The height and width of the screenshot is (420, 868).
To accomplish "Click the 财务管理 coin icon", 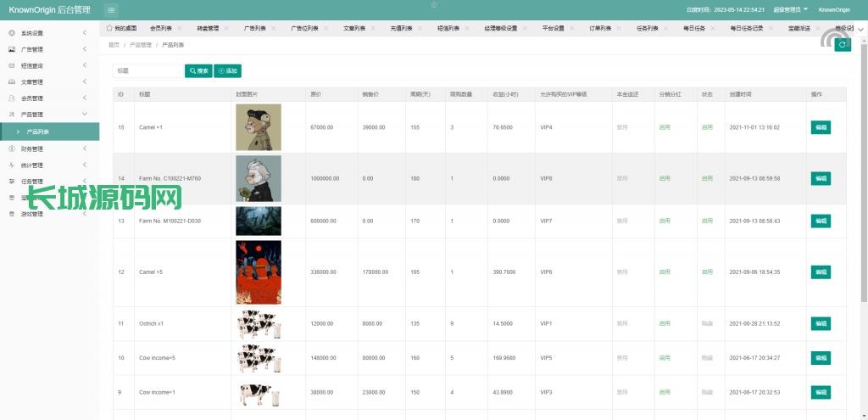I will point(12,148).
